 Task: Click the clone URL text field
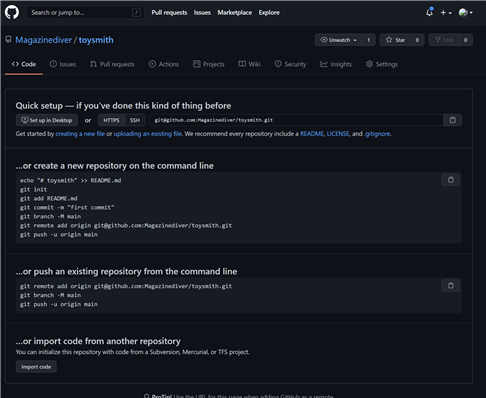[296, 120]
